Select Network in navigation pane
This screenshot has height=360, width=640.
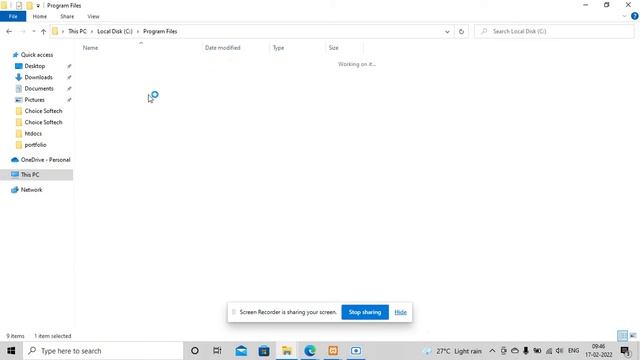[x=31, y=190]
